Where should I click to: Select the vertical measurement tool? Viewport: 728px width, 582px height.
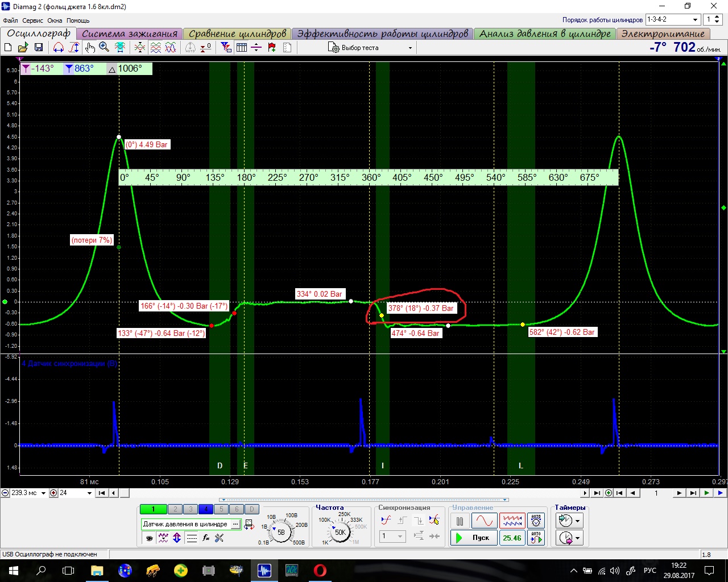pos(74,47)
